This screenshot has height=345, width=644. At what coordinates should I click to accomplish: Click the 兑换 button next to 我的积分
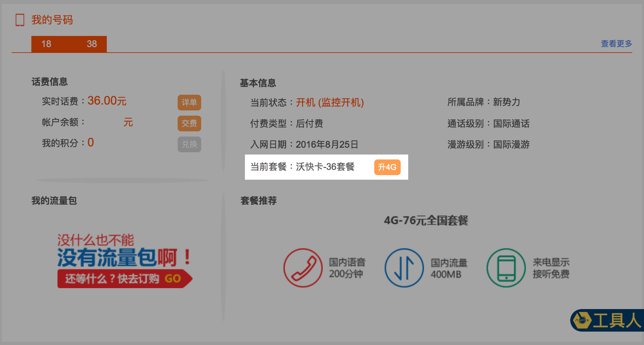(189, 144)
